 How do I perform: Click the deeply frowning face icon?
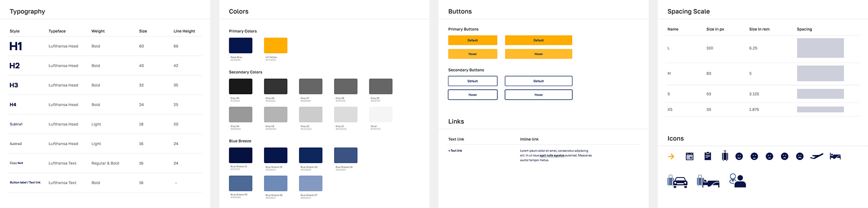pyautogui.click(x=800, y=156)
